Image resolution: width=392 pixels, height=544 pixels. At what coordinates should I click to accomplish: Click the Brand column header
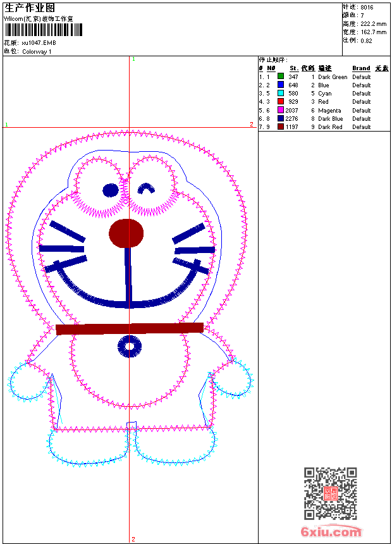361,68
